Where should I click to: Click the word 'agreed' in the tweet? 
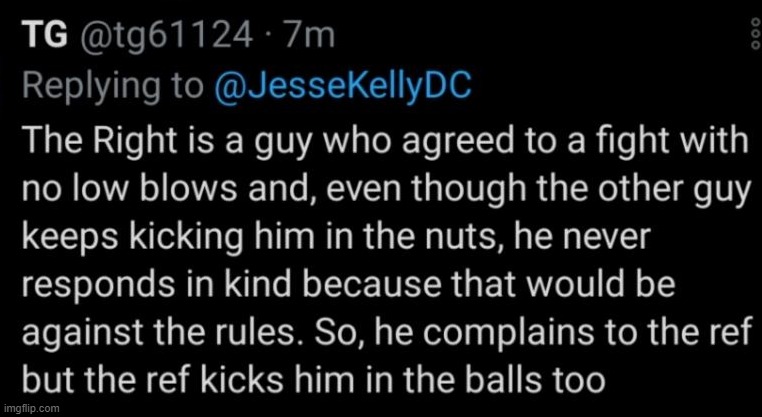click(x=387, y=143)
